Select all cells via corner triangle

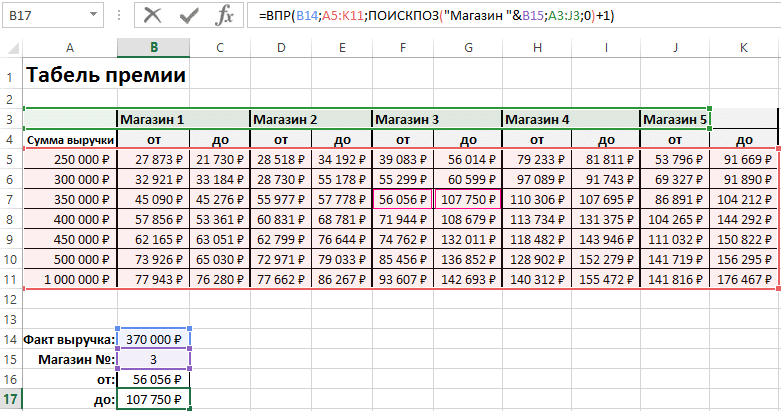(x=11, y=48)
